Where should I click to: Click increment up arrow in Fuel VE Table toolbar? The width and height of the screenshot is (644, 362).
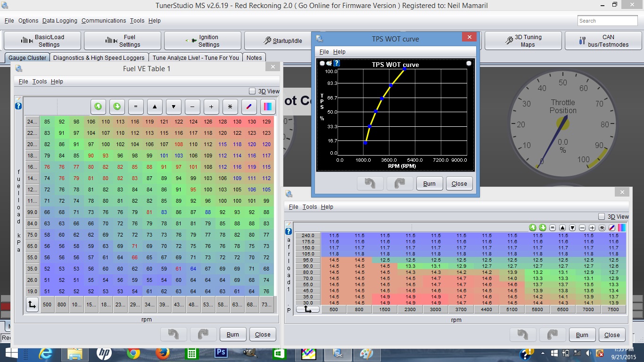[155, 107]
